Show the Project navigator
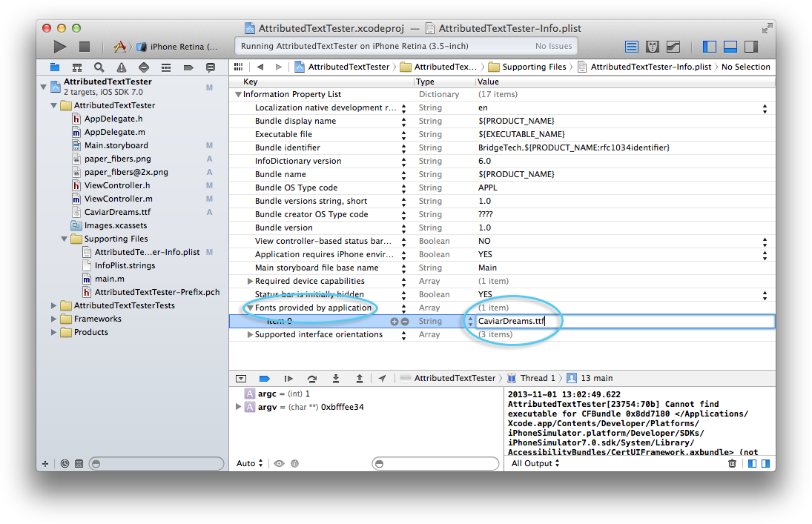 (54, 67)
